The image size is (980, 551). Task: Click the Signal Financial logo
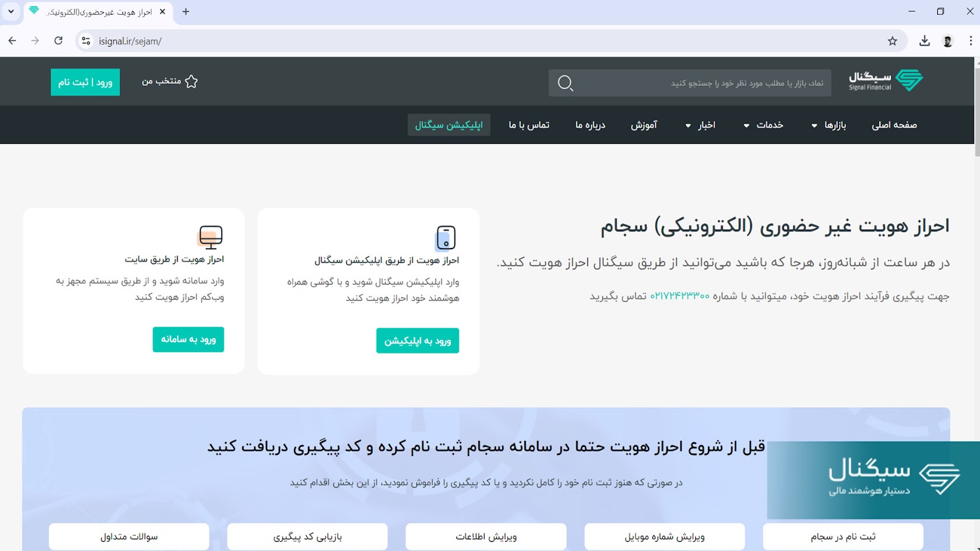(886, 81)
